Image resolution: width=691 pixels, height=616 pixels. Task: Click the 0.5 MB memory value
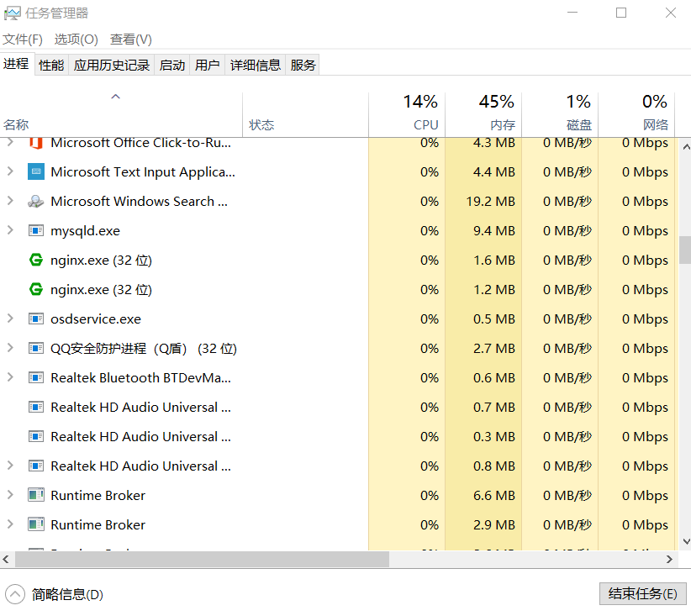point(494,319)
